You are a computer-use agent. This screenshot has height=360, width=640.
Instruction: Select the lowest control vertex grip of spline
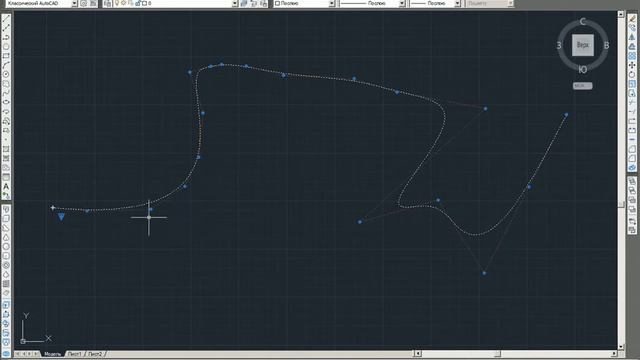click(484, 273)
